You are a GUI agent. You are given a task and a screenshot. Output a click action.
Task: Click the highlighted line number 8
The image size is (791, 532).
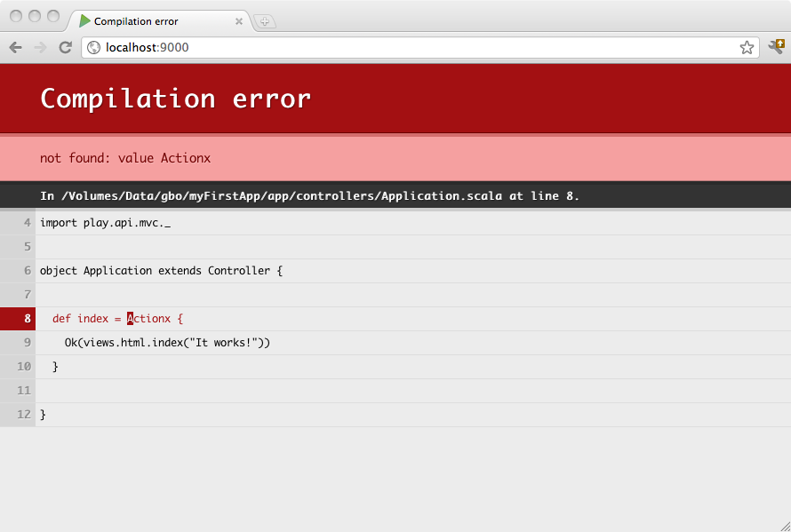pyautogui.click(x=18, y=318)
